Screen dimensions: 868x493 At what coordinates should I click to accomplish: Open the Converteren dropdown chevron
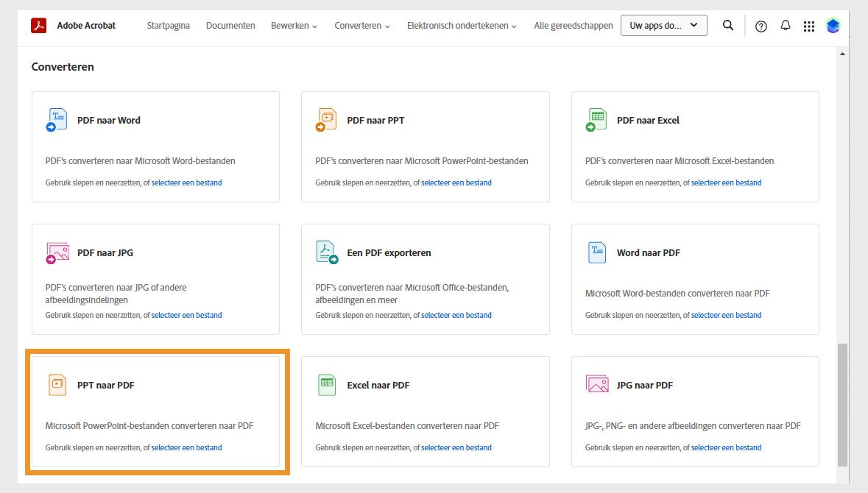click(388, 25)
